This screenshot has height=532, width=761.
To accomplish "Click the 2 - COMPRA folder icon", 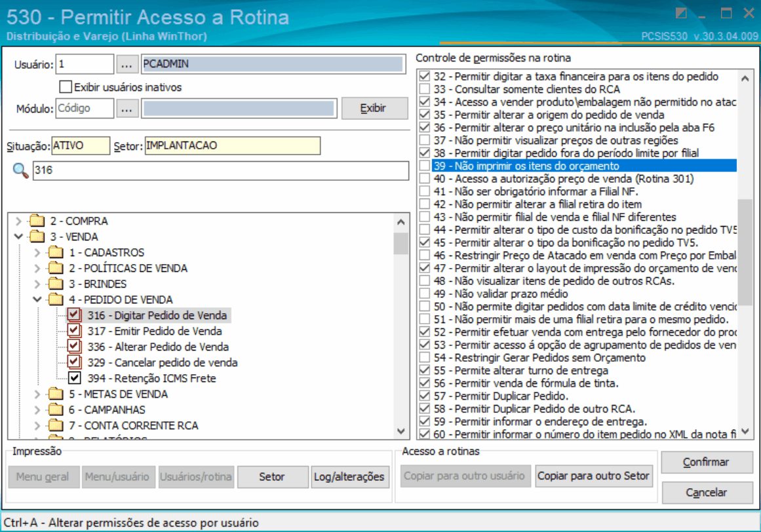I will tap(37, 221).
